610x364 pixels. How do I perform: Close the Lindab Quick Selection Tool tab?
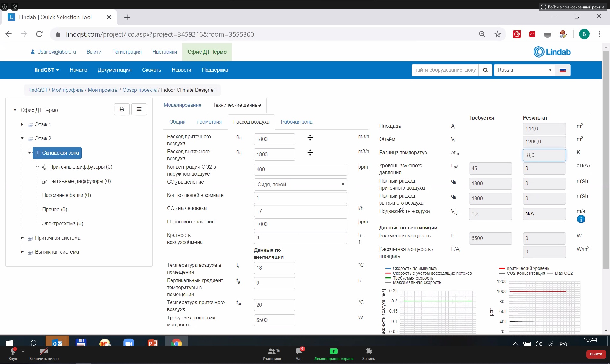[109, 17]
